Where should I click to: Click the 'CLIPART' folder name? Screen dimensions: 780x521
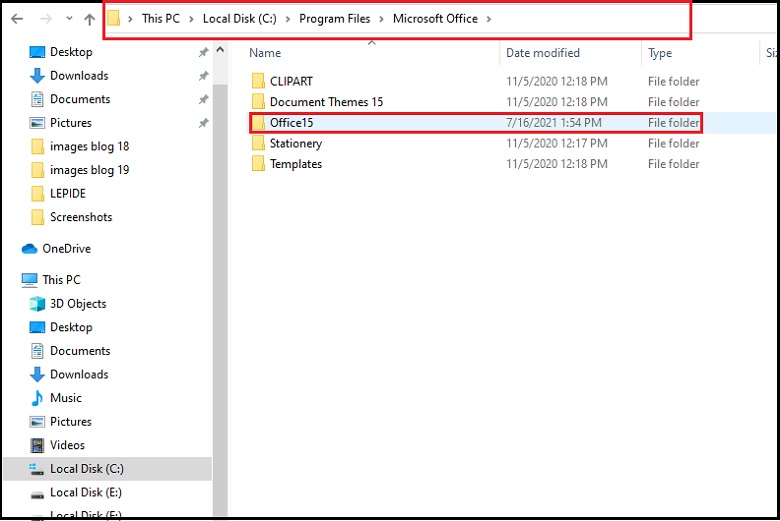(x=291, y=81)
